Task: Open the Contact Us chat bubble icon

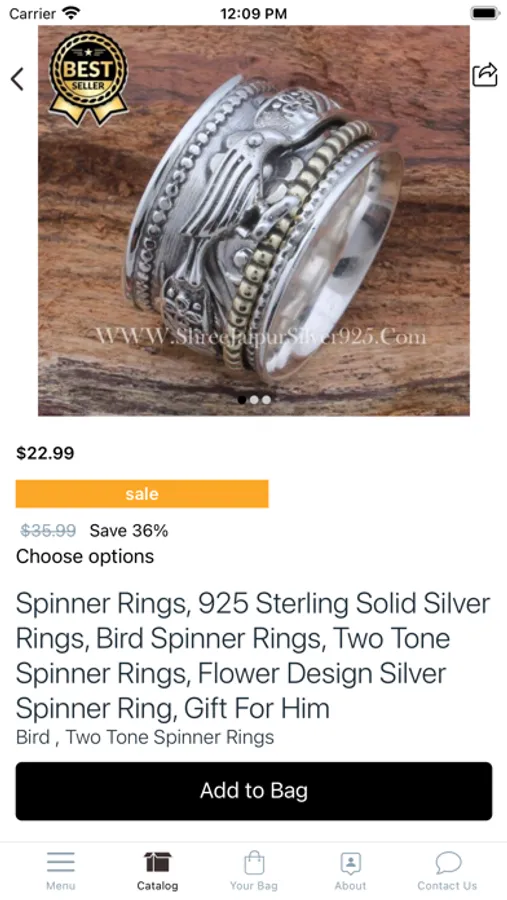Action: 448,862
